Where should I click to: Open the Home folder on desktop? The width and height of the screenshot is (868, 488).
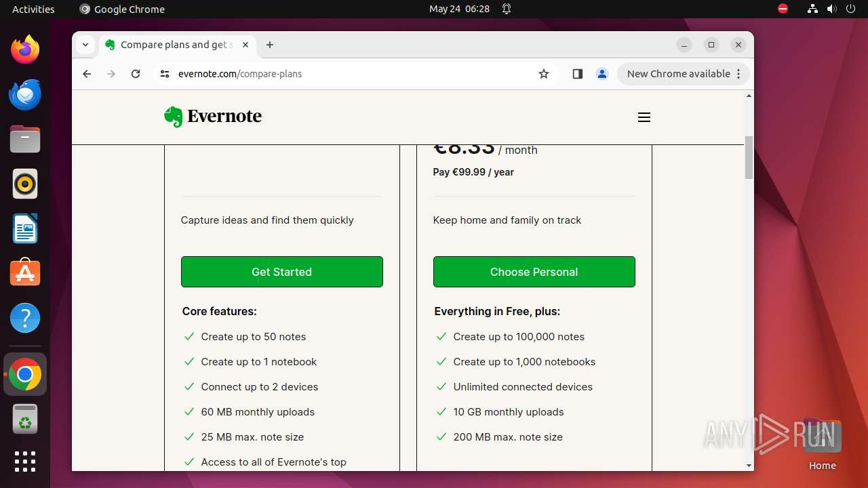coord(822,445)
